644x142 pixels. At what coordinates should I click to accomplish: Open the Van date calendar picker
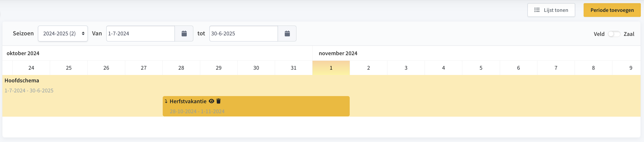[184, 34]
